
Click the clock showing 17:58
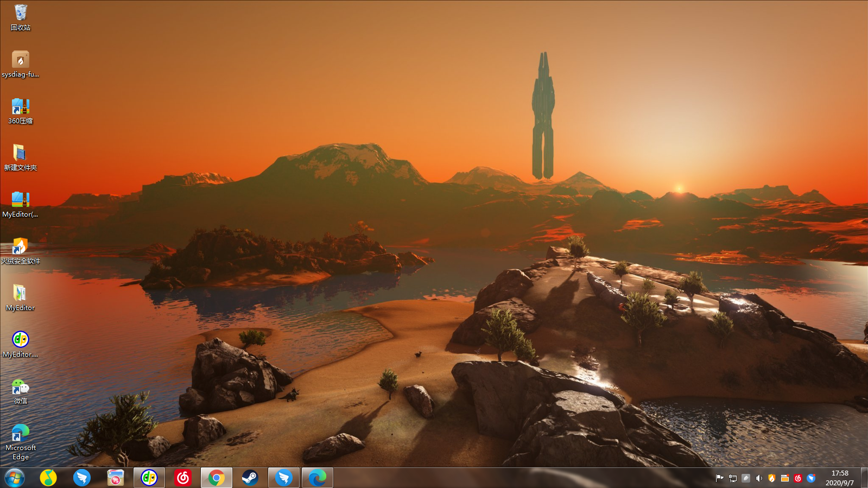pos(839,478)
